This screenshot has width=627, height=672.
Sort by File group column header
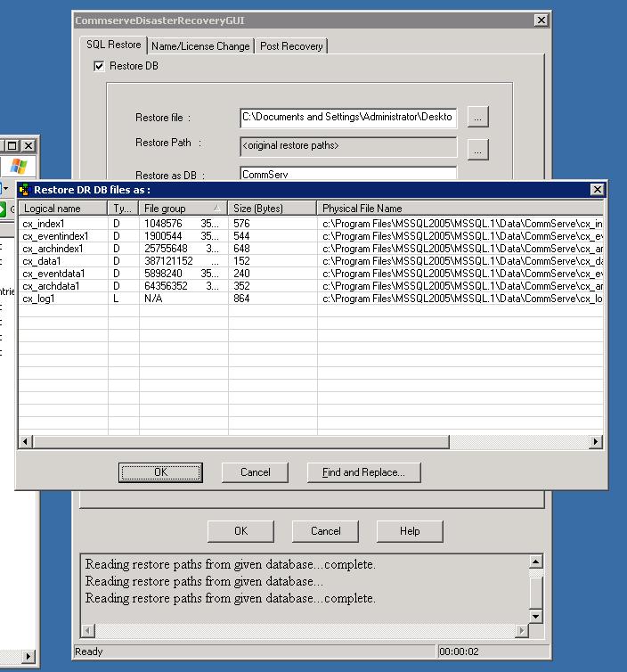183,209
